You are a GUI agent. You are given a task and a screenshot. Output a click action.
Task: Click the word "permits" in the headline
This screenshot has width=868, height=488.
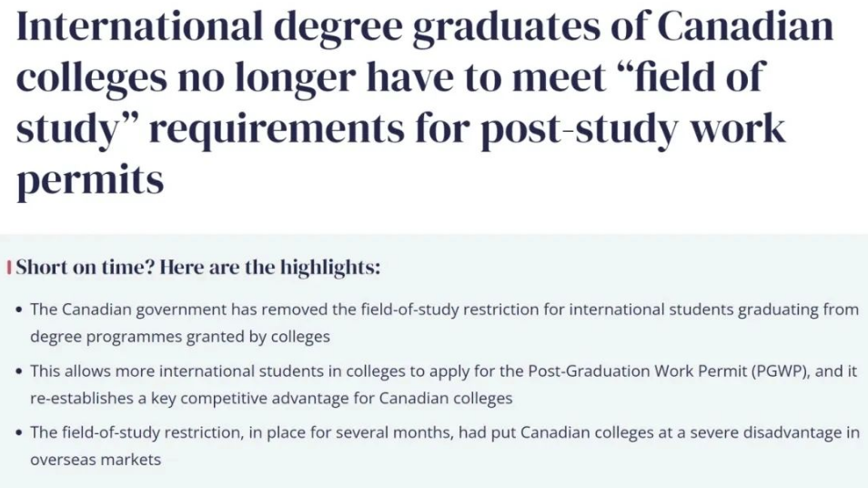(x=90, y=180)
